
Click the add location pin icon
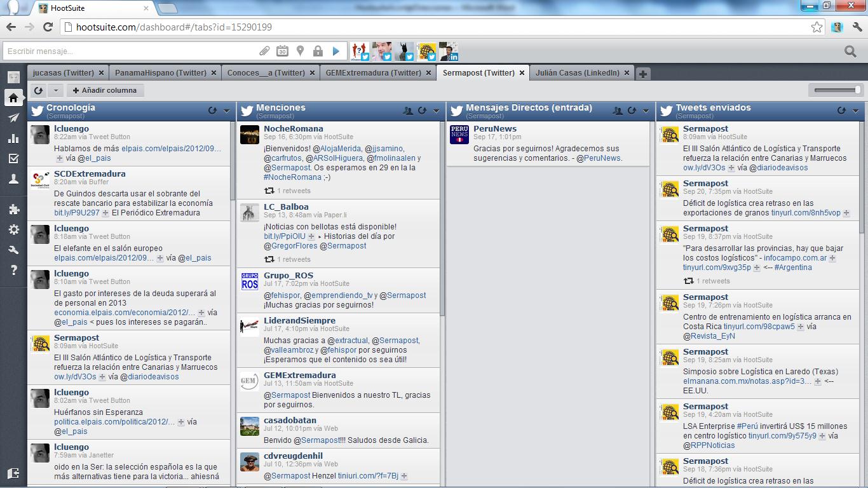[300, 51]
